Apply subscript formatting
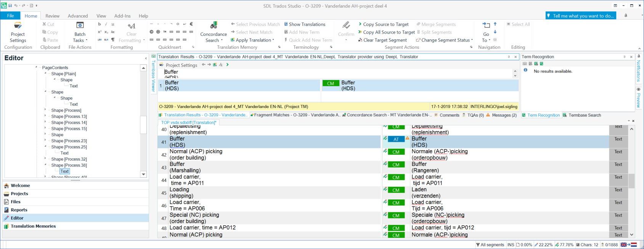Screen dimensions: 644x249 106,32
